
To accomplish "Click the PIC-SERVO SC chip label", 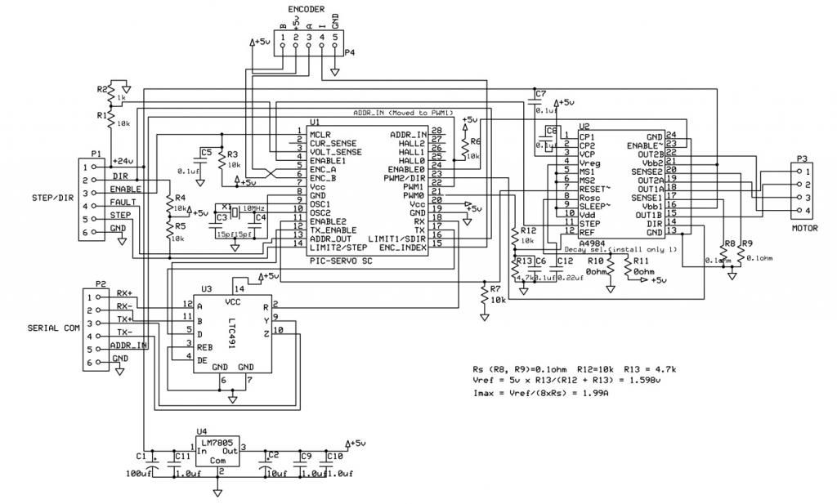I will 343,261.
